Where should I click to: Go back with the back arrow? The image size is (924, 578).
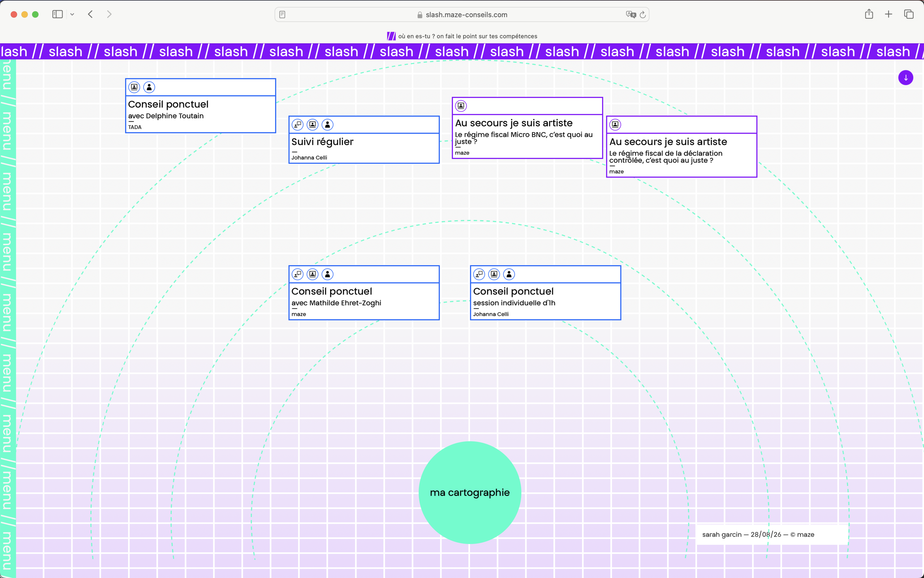(x=91, y=14)
